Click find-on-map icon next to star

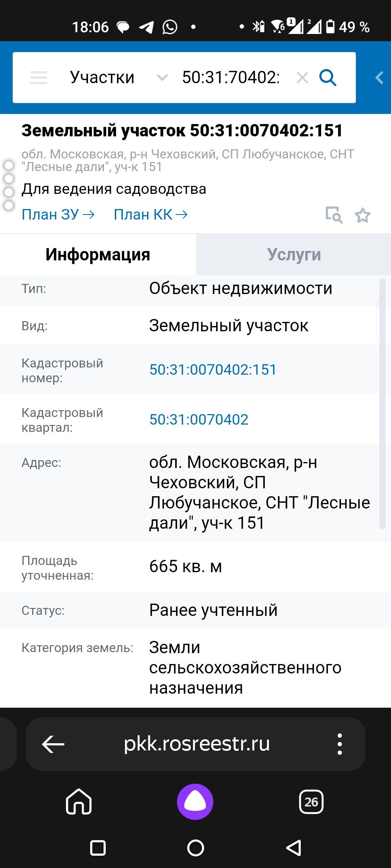pyautogui.click(x=334, y=215)
